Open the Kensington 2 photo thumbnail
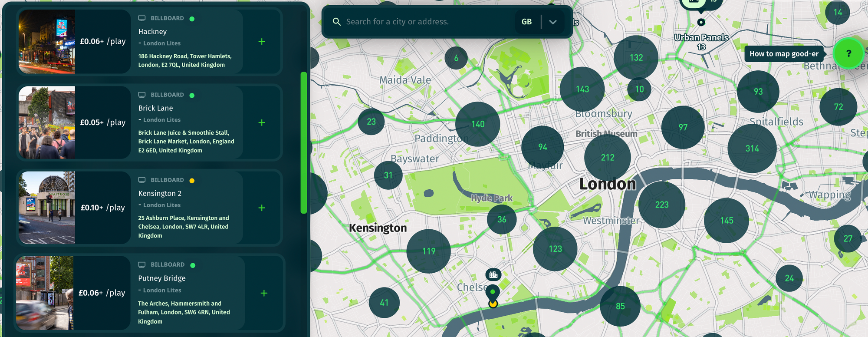Screen dimensions: 868x337 tap(47, 208)
